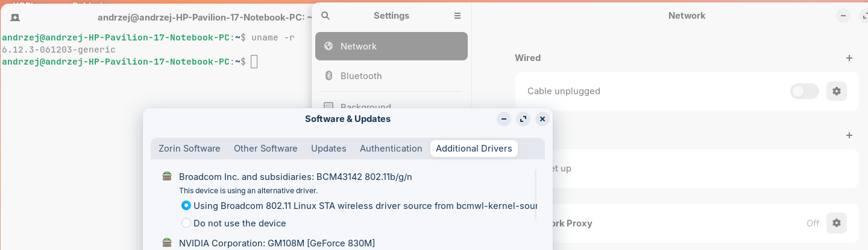Open the Updates tab
Screen dimensions: 868x250
(x=329, y=149)
